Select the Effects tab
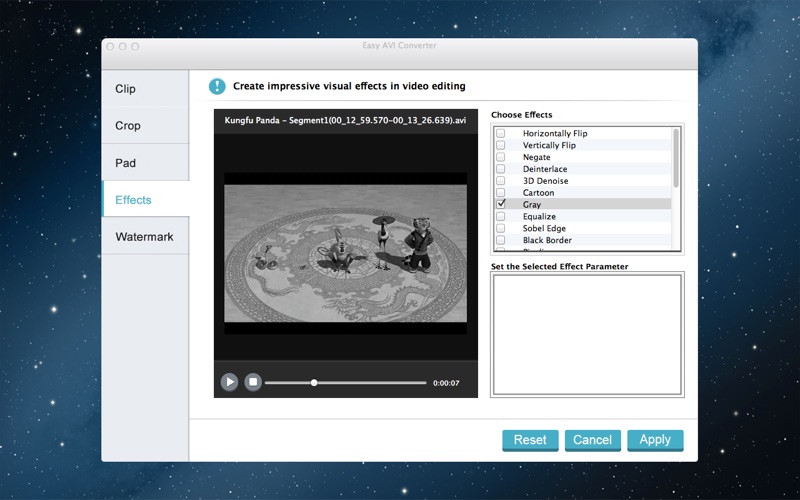This screenshot has width=800, height=500. point(145,200)
